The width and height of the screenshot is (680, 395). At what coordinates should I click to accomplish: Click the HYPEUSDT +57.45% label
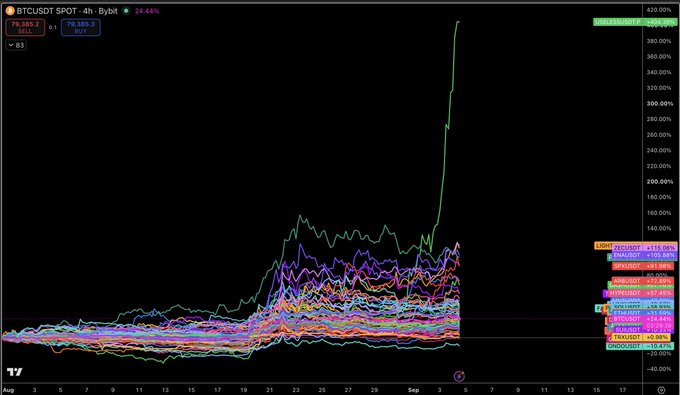pos(641,293)
